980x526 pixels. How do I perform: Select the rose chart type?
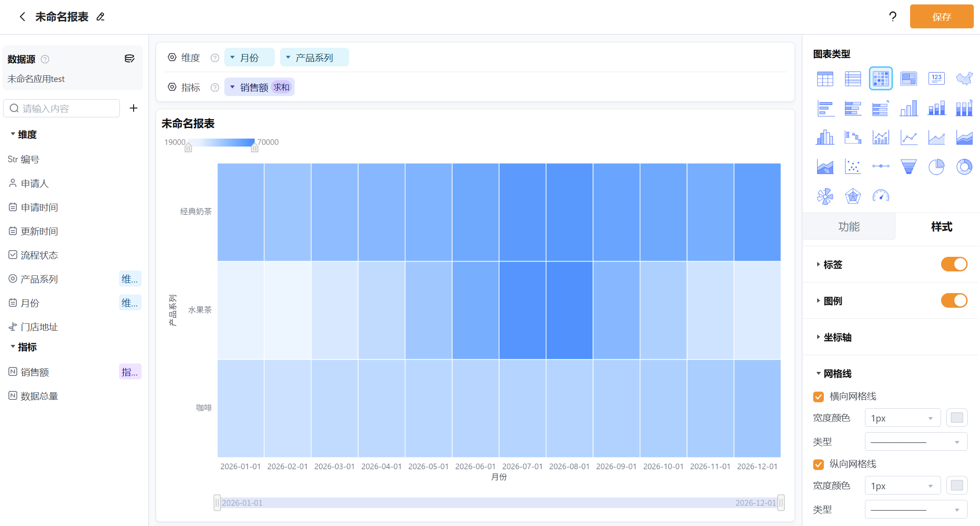[x=825, y=196]
